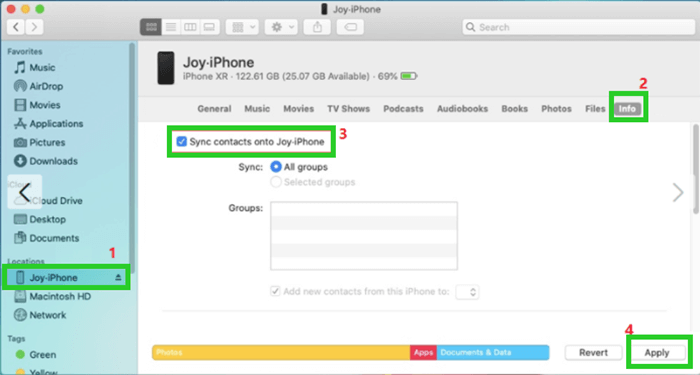
Task: Switch to the Movies tab
Action: tap(299, 109)
